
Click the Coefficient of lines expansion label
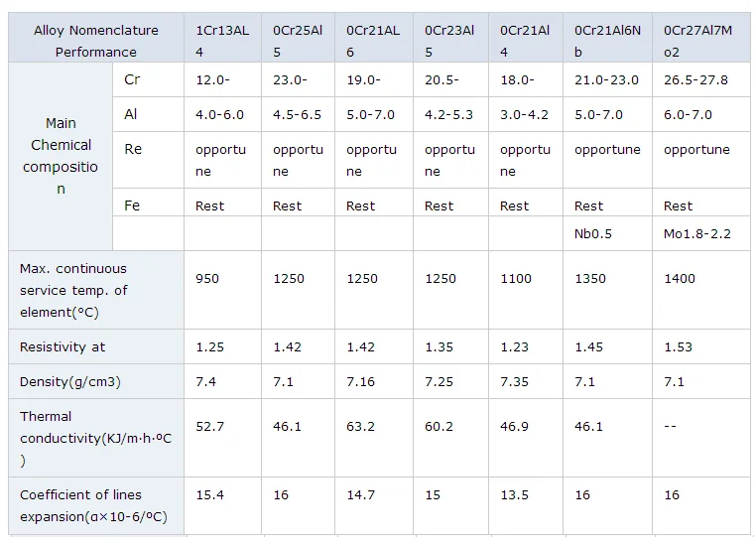(x=92, y=505)
